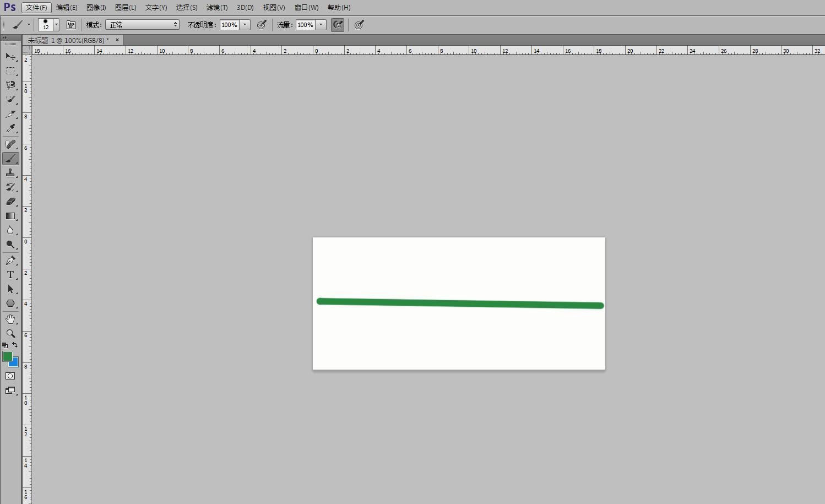Open the brush preset picker arrow
Image resolution: width=825 pixels, height=504 pixels.
(x=56, y=25)
